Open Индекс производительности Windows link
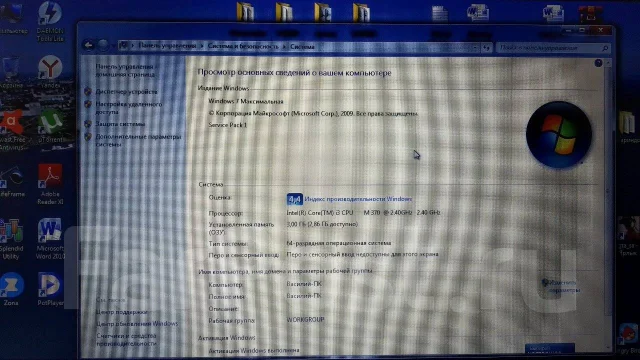Viewport: 640px width, 360px height. tap(358, 199)
